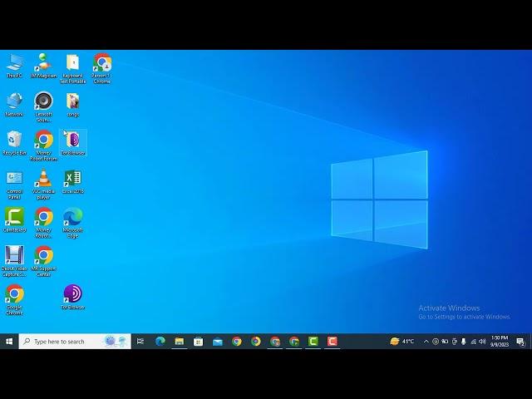Select the Keyboard Test Portable folder

[x=72, y=68]
